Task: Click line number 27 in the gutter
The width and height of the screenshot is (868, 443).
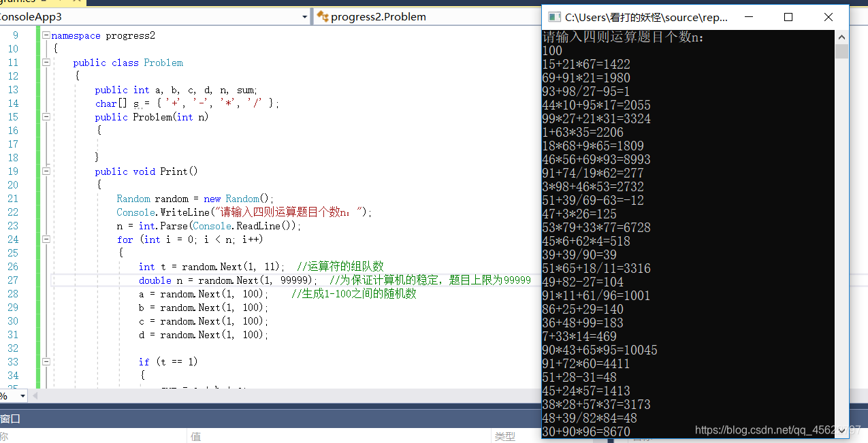Action: (x=13, y=280)
